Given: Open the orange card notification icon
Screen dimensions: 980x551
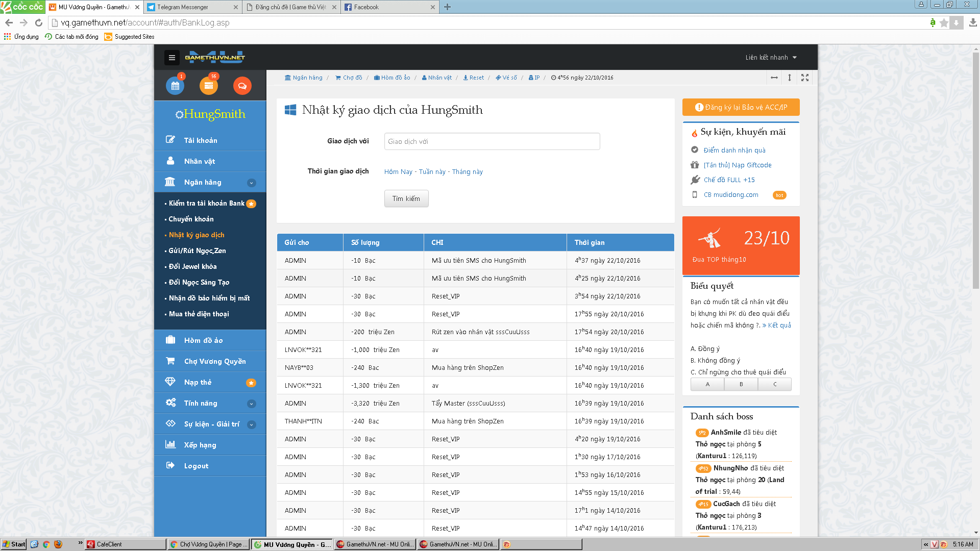Looking at the screenshot, I should coord(208,86).
